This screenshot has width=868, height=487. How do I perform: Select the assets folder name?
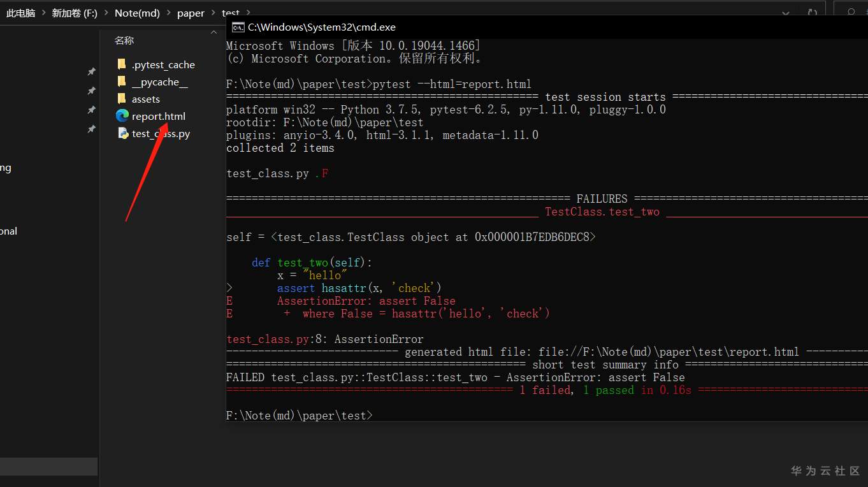146,99
